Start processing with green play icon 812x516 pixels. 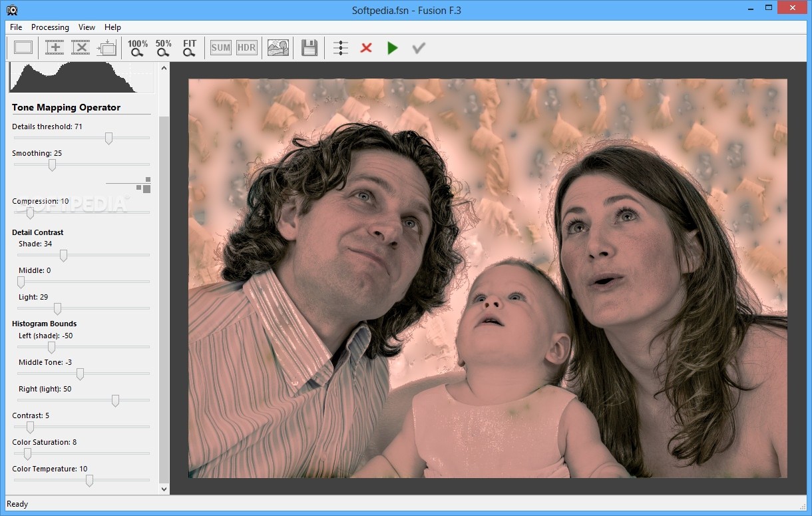point(393,48)
